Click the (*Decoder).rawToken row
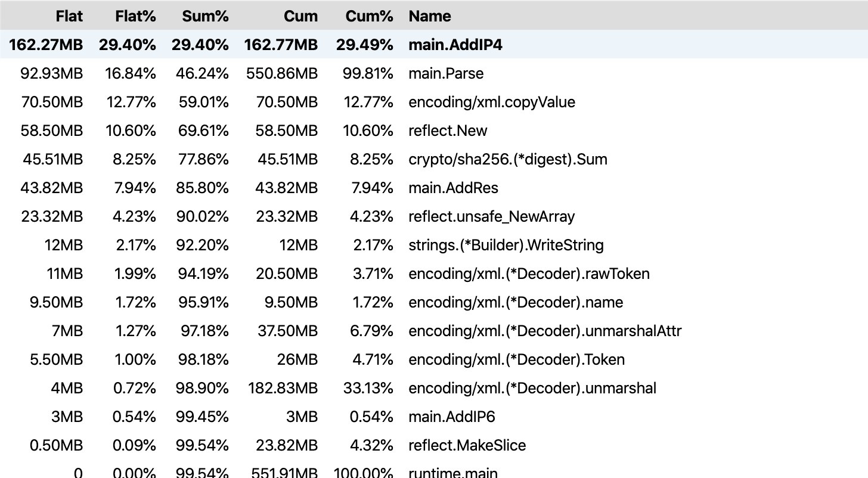Viewport: 868px width, 478px height. pos(434,274)
